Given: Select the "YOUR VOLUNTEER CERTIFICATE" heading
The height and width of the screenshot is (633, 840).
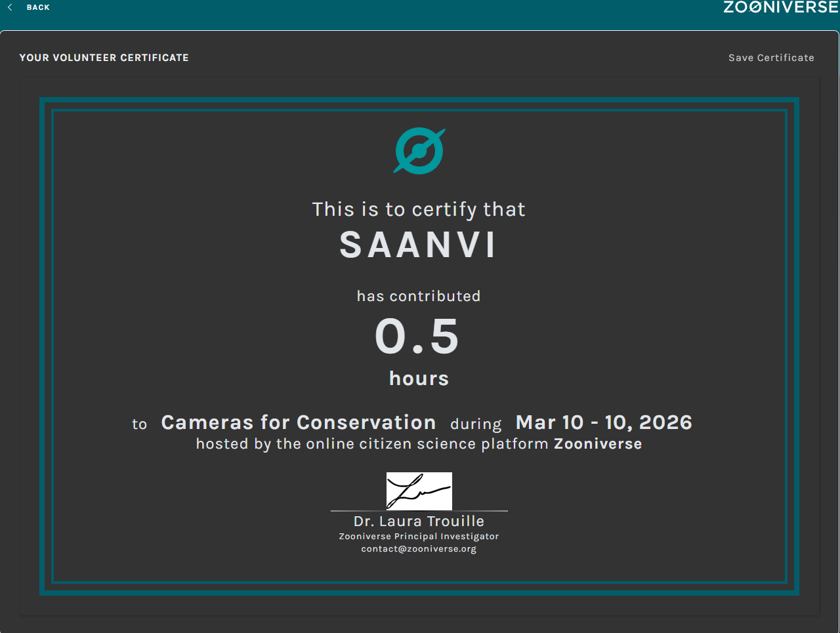Looking at the screenshot, I should (104, 58).
